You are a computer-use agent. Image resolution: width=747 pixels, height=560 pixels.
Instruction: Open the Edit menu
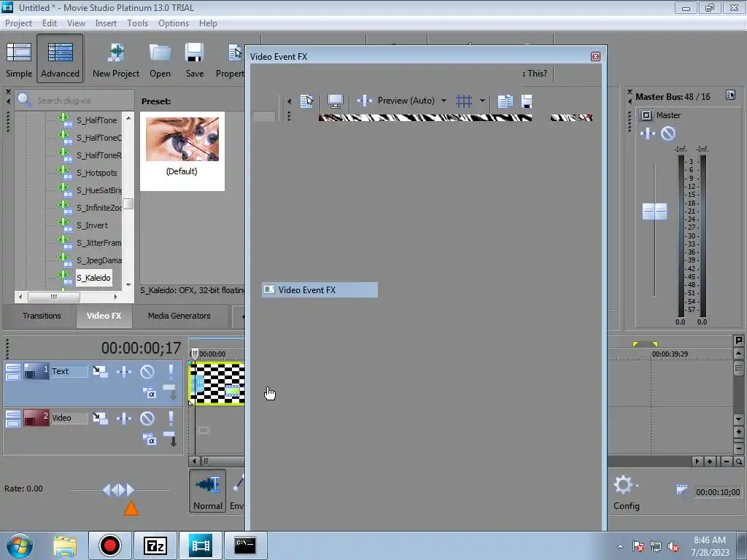tap(49, 23)
